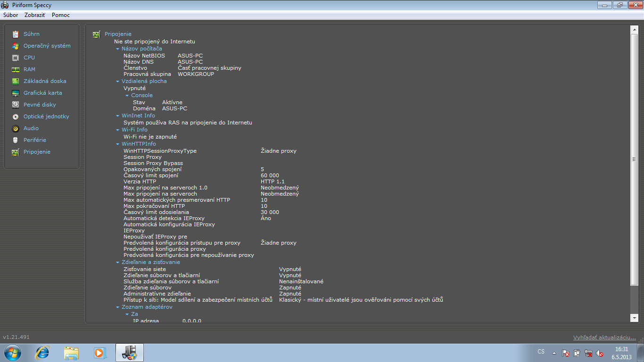Screen dimensions: 644x362
Task: Collapse the Názov počítača section
Action: (118, 49)
